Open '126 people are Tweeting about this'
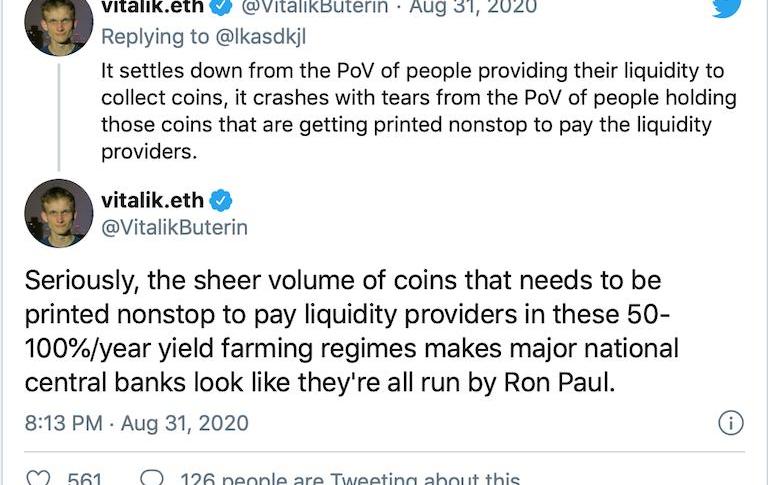The height and width of the screenshot is (485, 768). click(350, 478)
